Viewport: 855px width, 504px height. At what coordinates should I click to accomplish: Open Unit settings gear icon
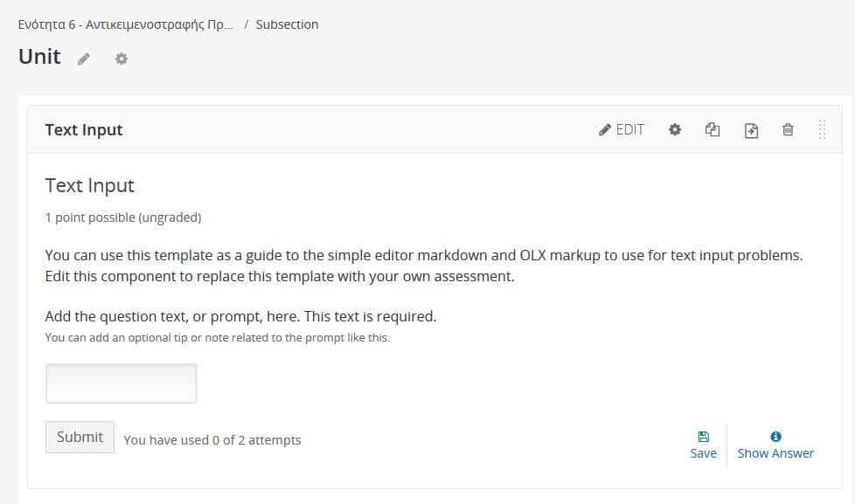(121, 59)
